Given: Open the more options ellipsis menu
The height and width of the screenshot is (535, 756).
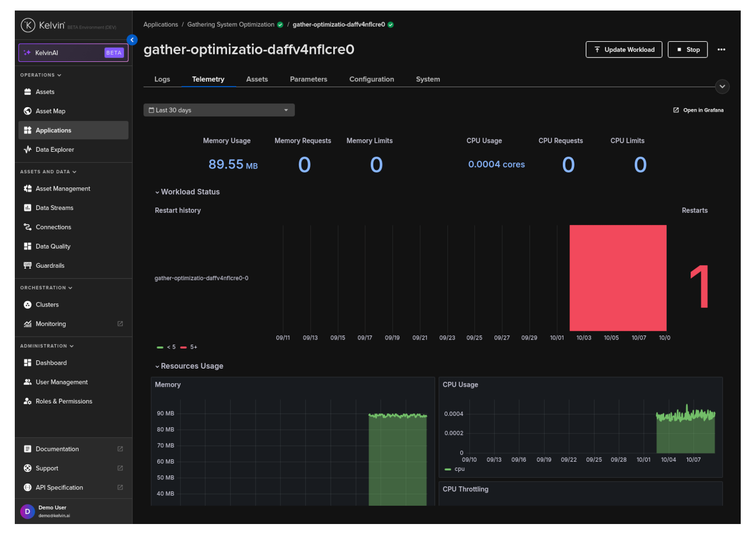Looking at the screenshot, I should 721,50.
